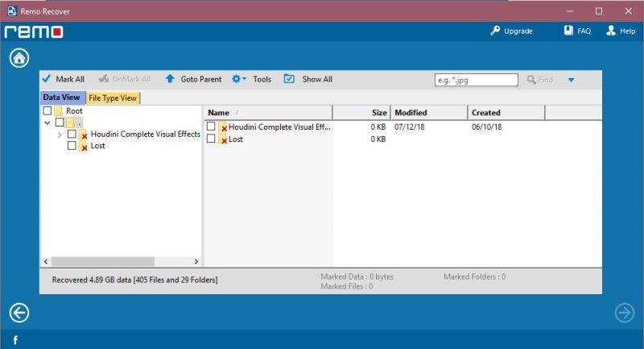
Task: Click the Upgrade link text
Action: (518, 31)
